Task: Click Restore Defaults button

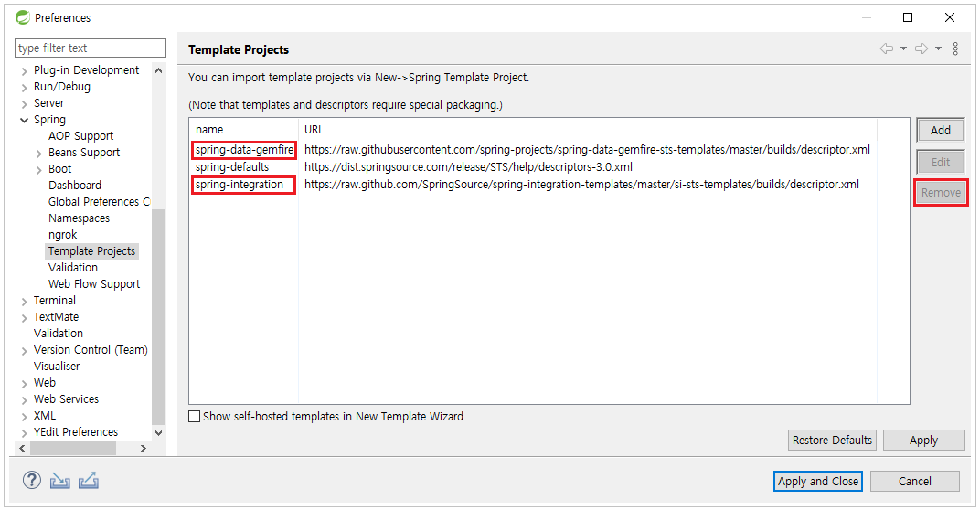Action: tap(832, 440)
